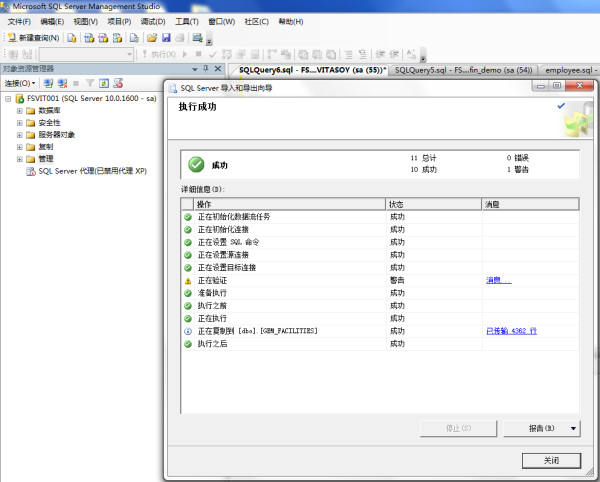Select the 正在设置 SQL 命令 row
600x482 pixels.
coord(380,243)
